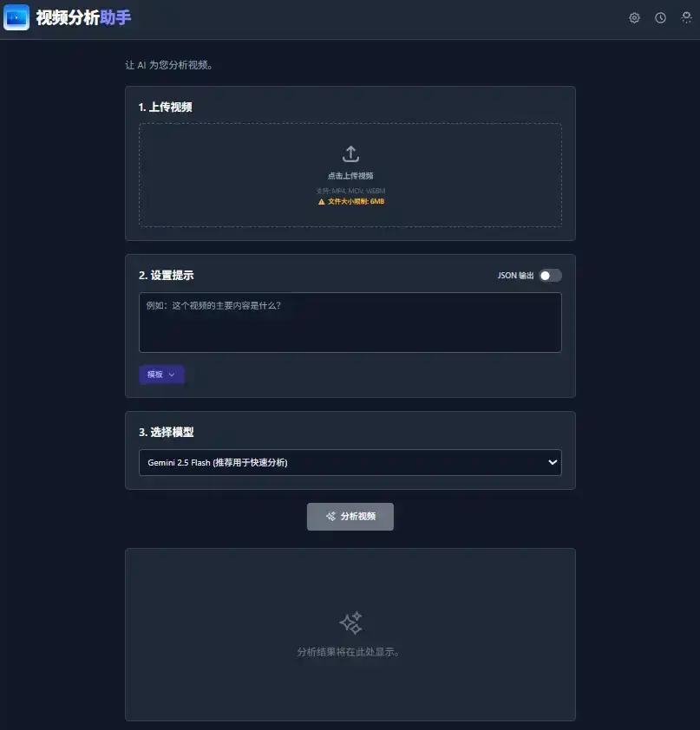Open the 模板 template dropdown
The width and height of the screenshot is (700, 730).
161,374
